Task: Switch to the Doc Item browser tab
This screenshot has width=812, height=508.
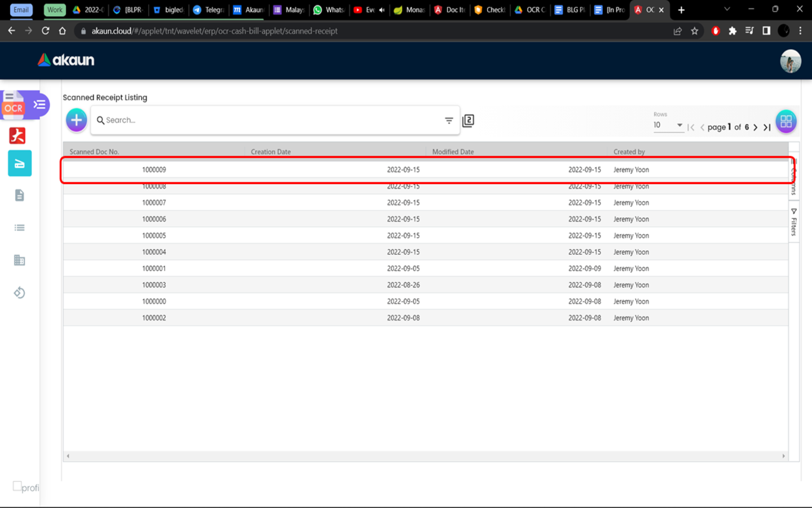Action: [x=449, y=10]
